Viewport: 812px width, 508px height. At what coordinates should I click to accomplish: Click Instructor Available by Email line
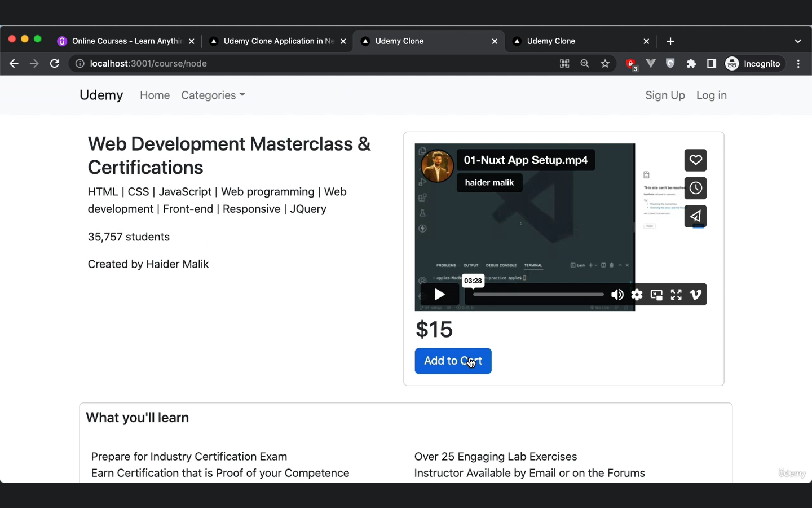(529, 473)
